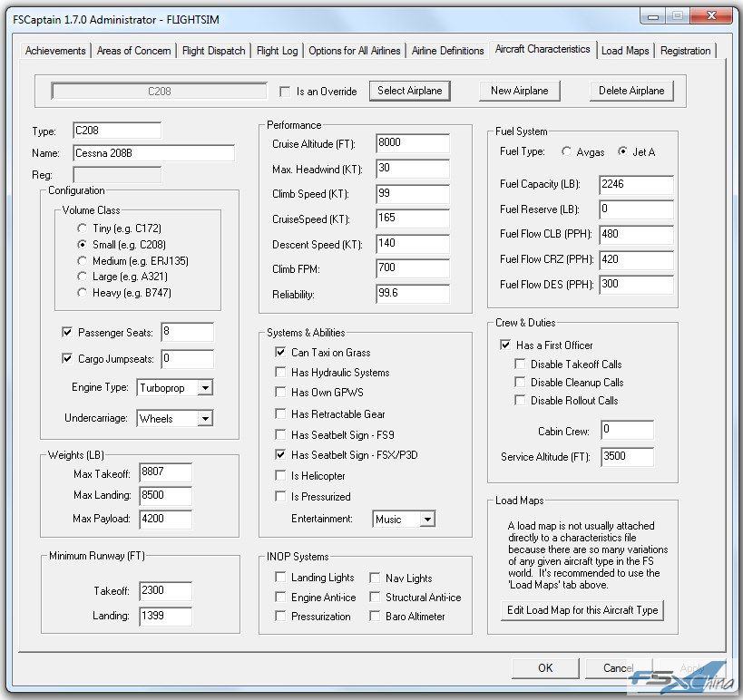Open Options for All Airlines tab
743x700 pixels.
coord(355,51)
